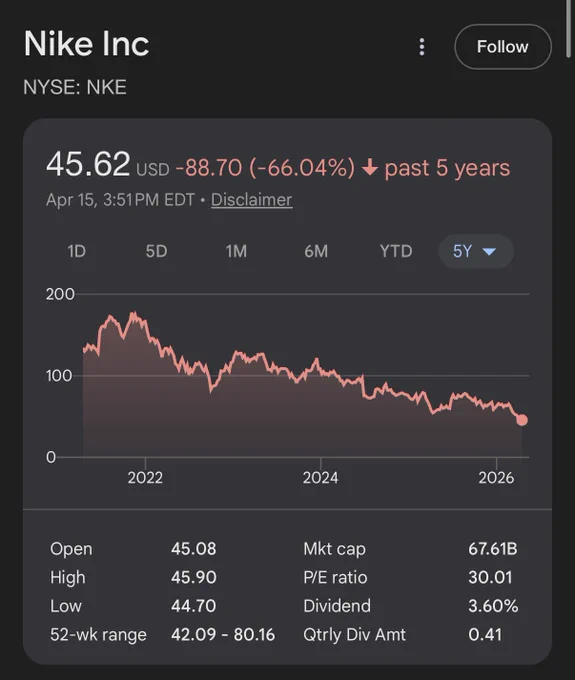Switch chart to 6M range
Image resolution: width=575 pixels, height=680 pixels.
(x=316, y=251)
